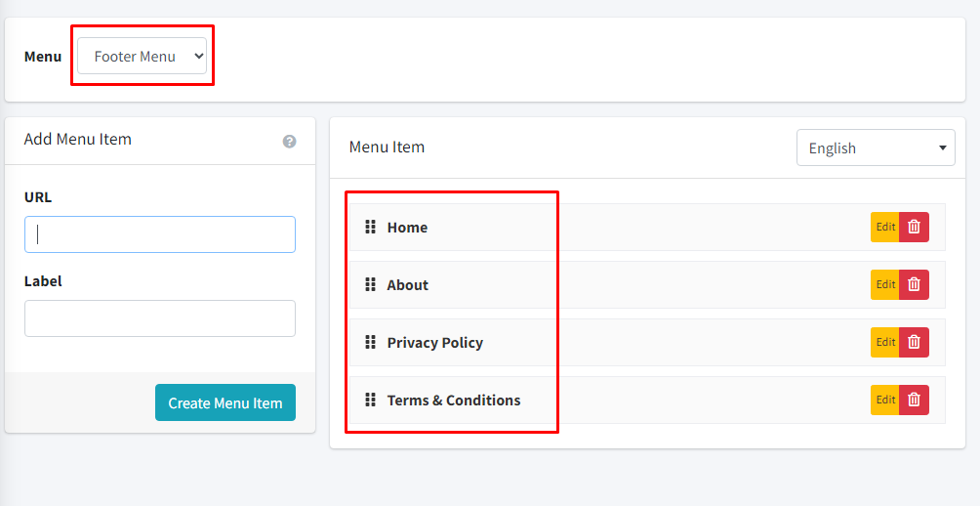Edit the About menu item
Viewport: 980px width, 506px height.
click(885, 285)
